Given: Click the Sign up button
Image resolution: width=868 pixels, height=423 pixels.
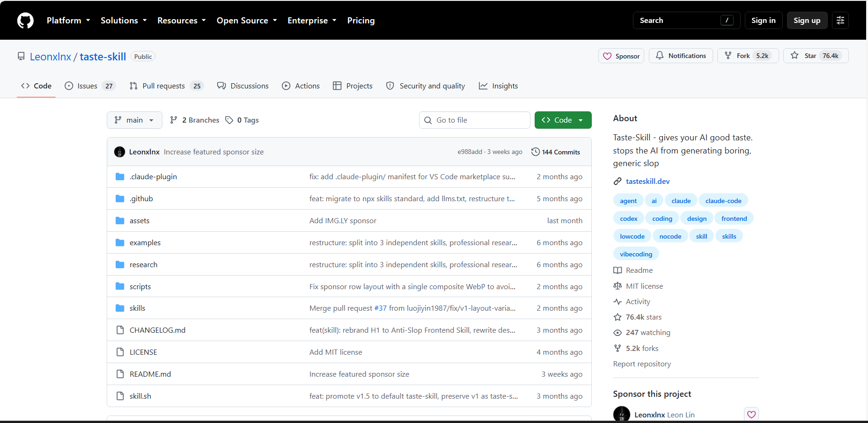Looking at the screenshot, I should (x=807, y=21).
